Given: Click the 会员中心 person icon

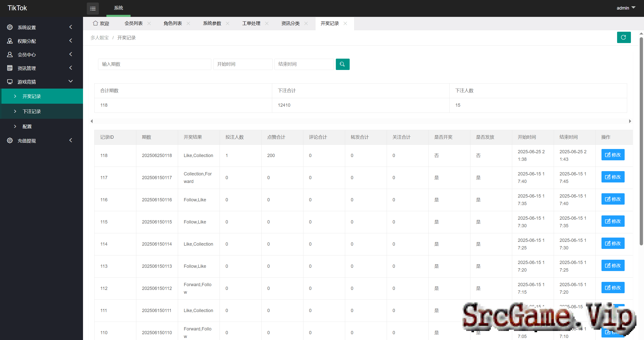Looking at the screenshot, I should (10, 54).
